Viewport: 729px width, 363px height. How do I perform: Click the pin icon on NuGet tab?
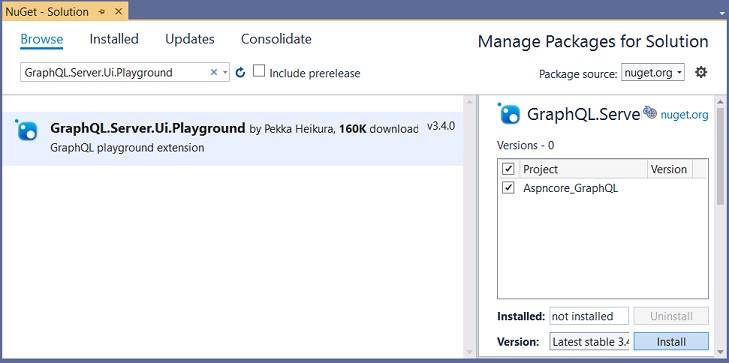[x=102, y=11]
